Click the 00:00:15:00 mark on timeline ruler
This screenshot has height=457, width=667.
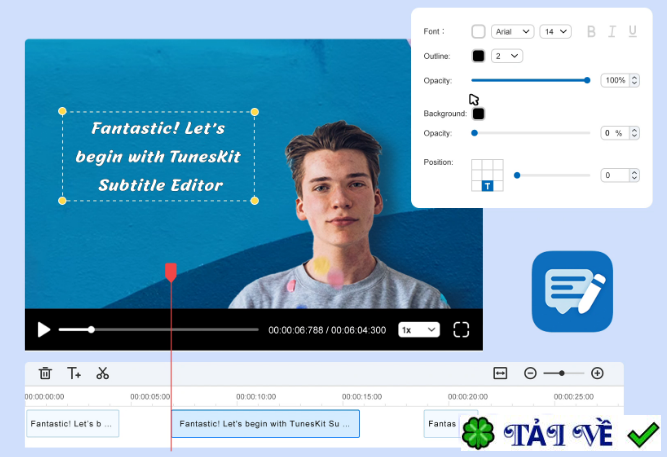362,397
